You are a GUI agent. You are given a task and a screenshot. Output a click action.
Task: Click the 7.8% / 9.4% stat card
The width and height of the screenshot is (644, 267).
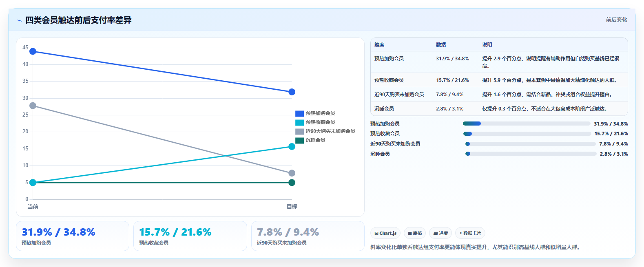tap(308, 236)
